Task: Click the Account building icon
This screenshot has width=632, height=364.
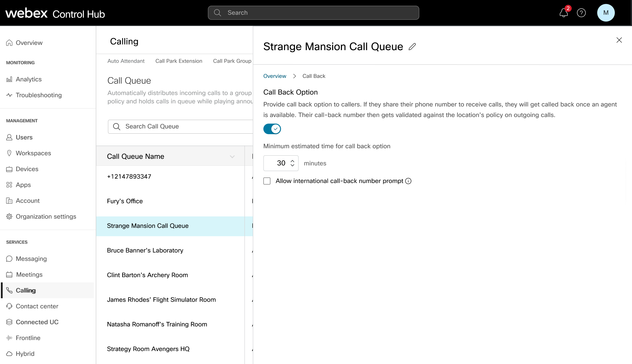Action: click(9, 201)
